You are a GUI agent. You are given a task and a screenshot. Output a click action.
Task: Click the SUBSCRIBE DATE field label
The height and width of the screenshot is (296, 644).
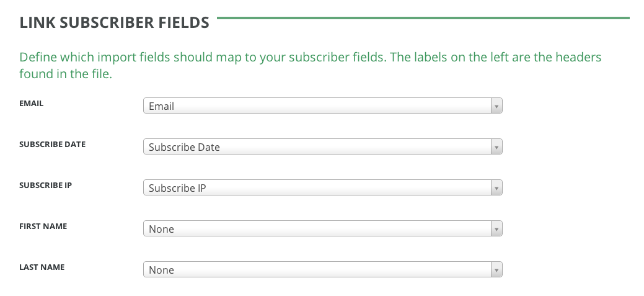(x=53, y=144)
